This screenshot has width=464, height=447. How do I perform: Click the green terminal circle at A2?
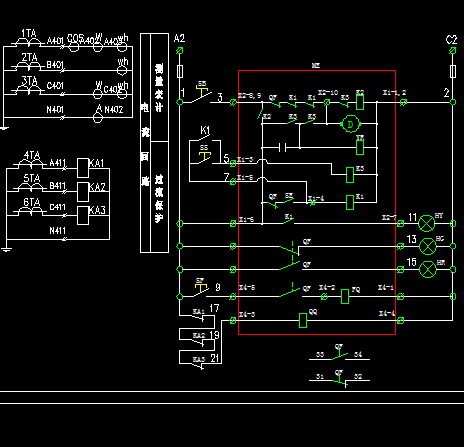pos(180,51)
